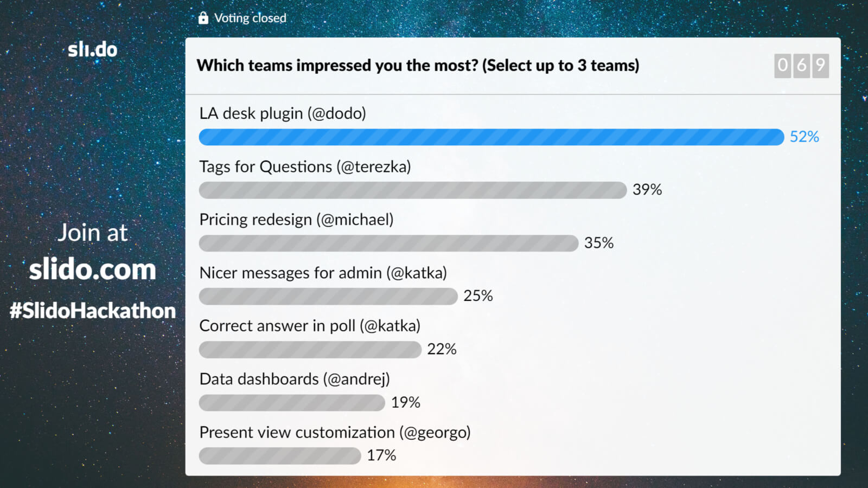Click the padlock icon beside Voting closed

tap(203, 18)
